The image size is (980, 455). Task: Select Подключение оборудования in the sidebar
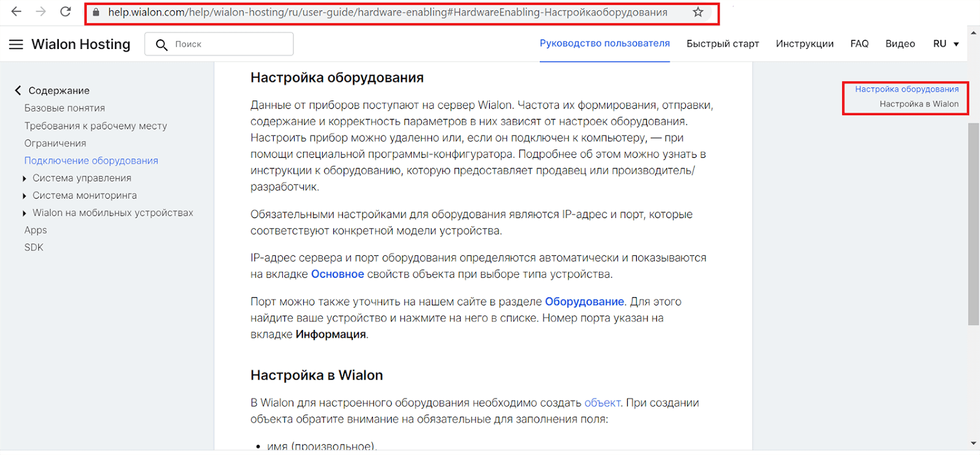[91, 160]
